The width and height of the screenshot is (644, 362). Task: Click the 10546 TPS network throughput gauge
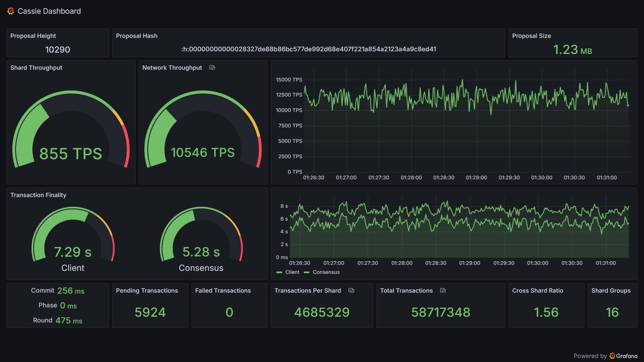click(203, 129)
